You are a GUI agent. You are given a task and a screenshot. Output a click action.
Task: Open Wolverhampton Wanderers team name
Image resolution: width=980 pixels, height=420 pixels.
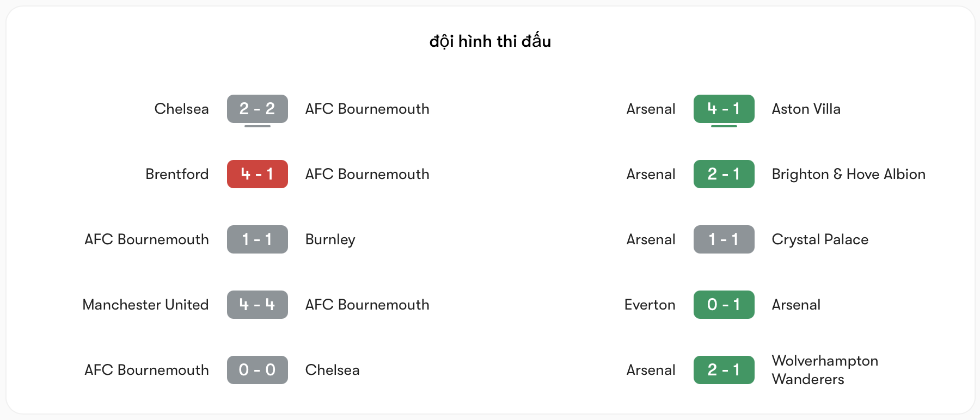tap(825, 370)
